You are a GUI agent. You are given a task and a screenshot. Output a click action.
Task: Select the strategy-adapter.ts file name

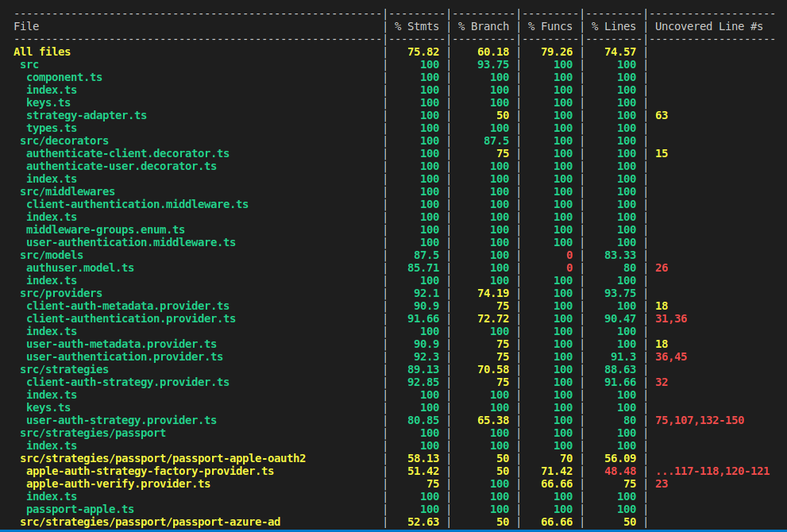(x=87, y=115)
